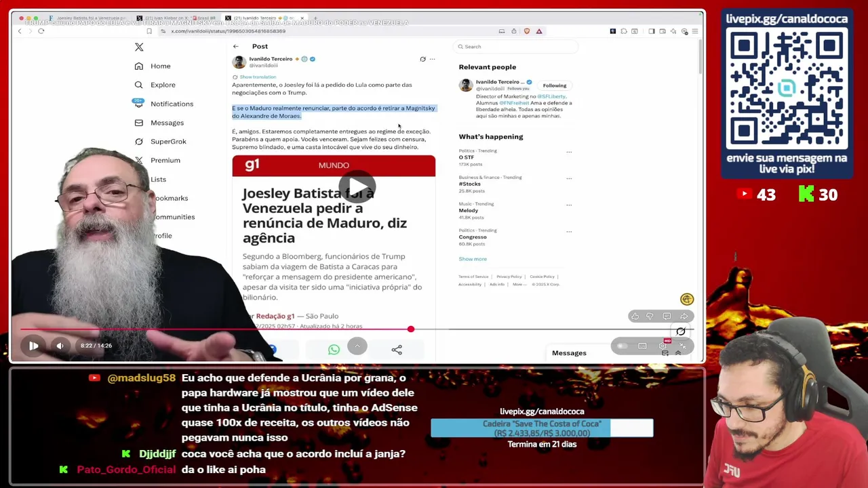Click the yellow round channel watermark icon
Image resolution: width=868 pixels, height=488 pixels.
pos(687,300)
